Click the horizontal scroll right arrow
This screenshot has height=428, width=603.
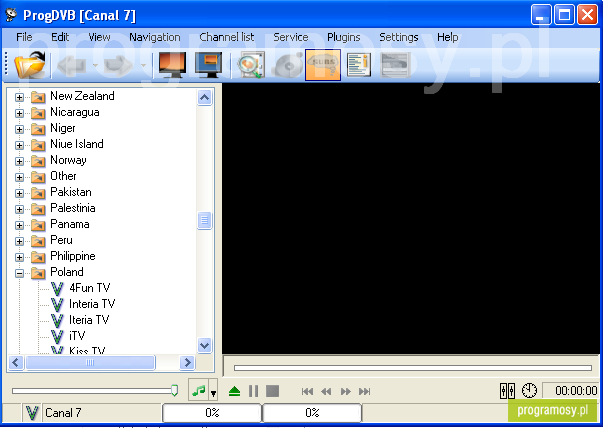pyautogui.click(x=187, y=362)
